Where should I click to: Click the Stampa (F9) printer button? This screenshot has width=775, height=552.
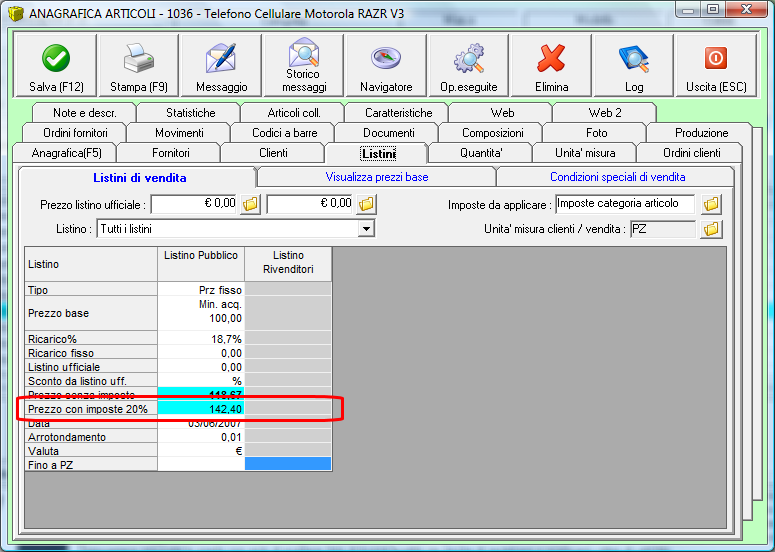[139, 65]
